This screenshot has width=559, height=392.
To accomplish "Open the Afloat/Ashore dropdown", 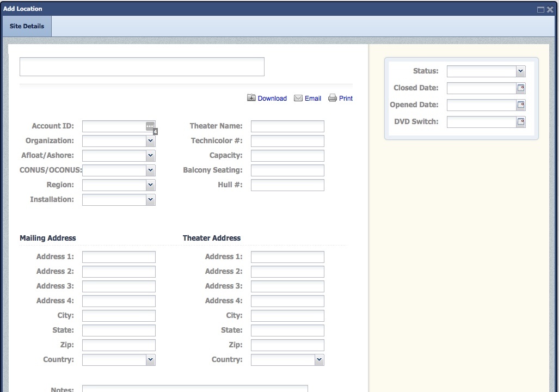I will click(x=150, y=156).
